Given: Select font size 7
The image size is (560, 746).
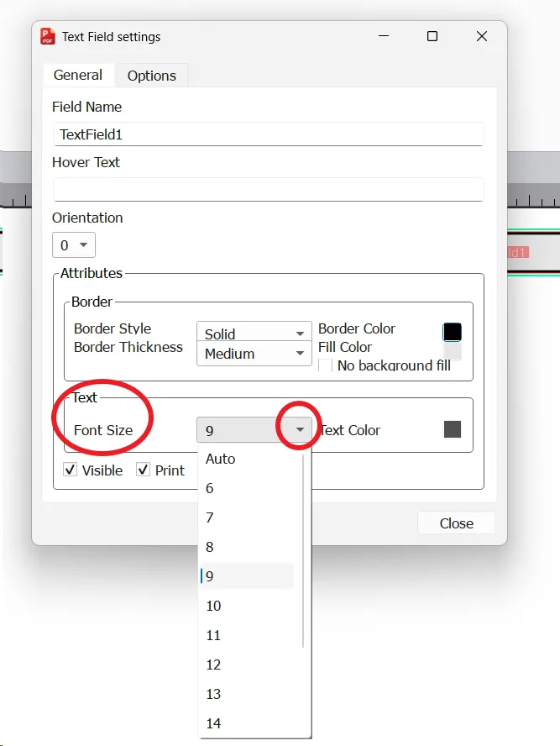Looking at the screenshot, I should (x=247, y=517).
